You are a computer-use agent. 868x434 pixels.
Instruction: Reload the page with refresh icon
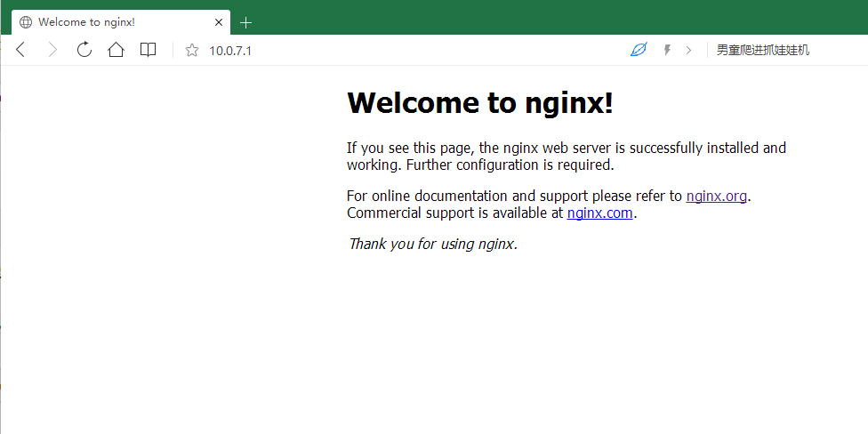[84, 50]
